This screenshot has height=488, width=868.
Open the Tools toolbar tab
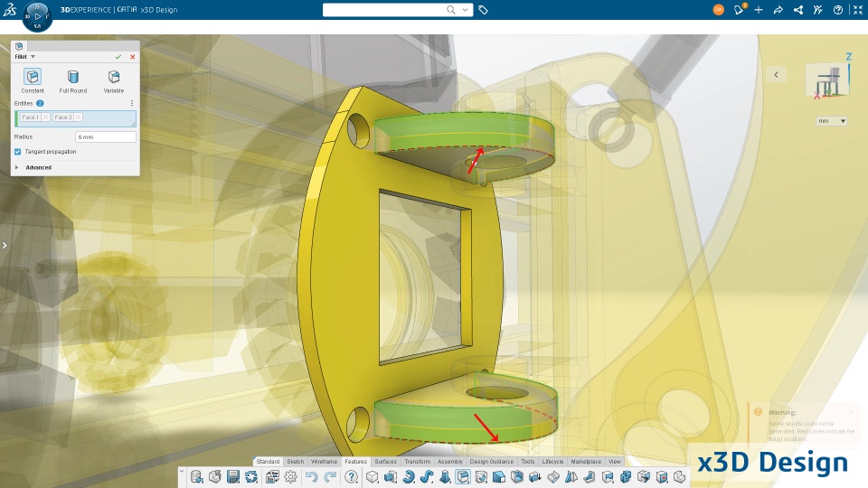click(527, 462)
